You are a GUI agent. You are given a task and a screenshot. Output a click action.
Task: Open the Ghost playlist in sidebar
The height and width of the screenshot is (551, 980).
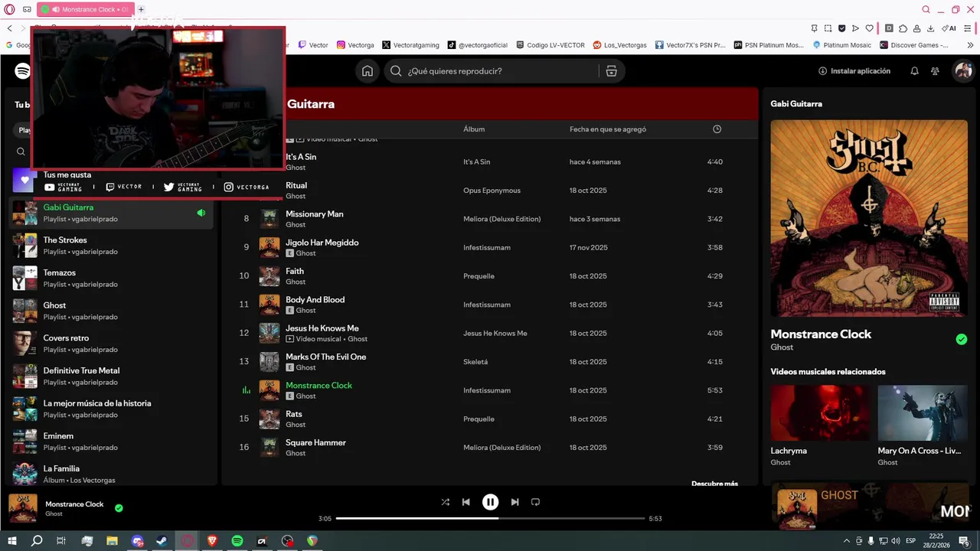pyautogui.click(x=111, y=311)
